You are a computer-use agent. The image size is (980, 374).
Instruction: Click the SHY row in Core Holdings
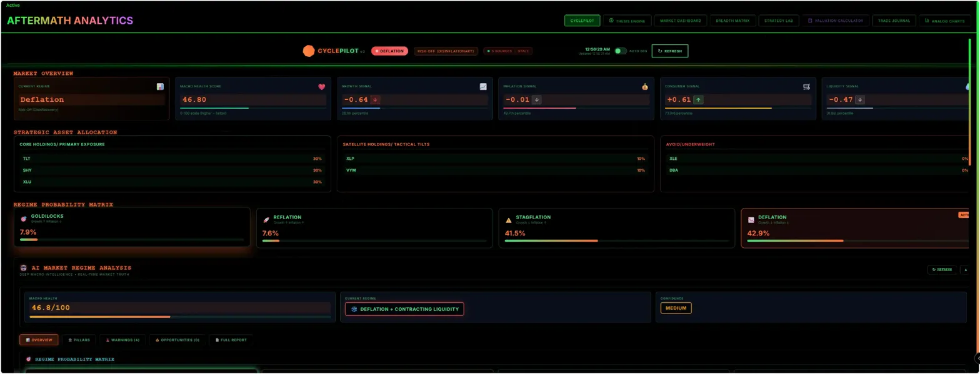[x=172, y=170]
